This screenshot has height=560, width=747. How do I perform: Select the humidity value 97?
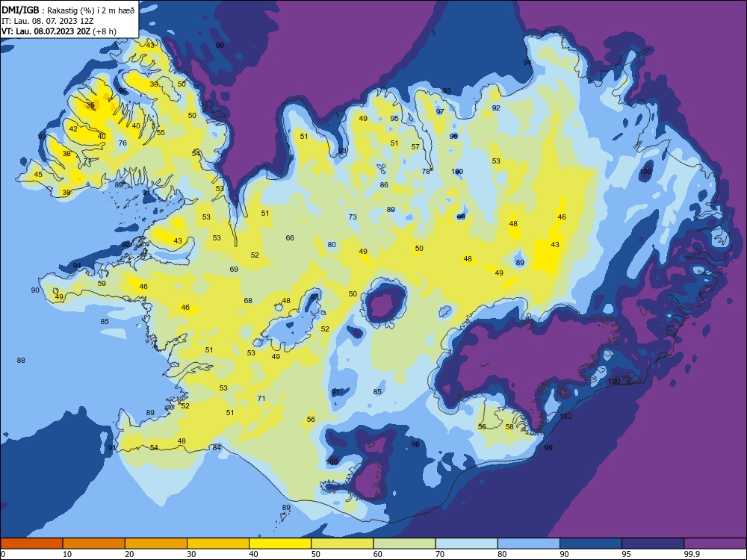point(440,111)
